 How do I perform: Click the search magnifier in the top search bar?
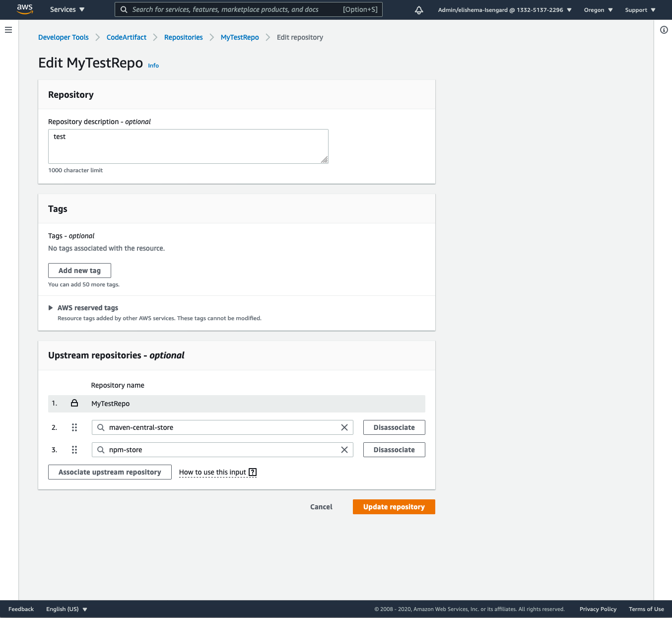pyautogui.click(x=124, y=9)
